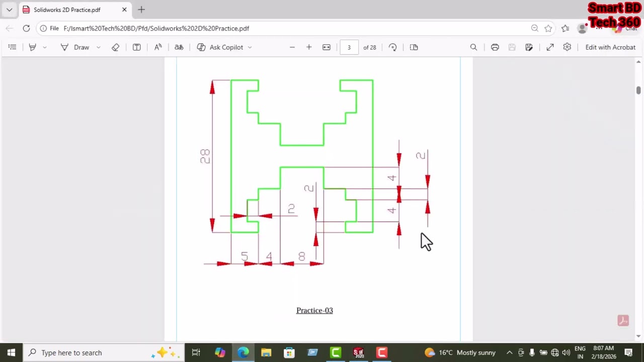The height and width of the screenshot is (362, 644).
Task: Go back to previous page
Action: pyautogui.click(x=10, y=28)
